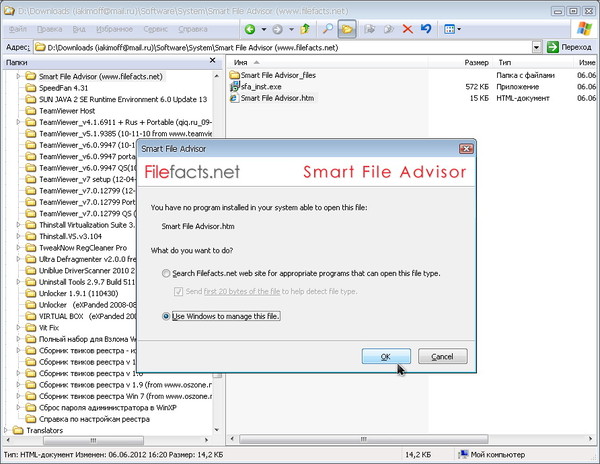The height and width of the screenshot is (464, 600).
Task: Open the Сервис menu
Action: click(x=155, y=29)
